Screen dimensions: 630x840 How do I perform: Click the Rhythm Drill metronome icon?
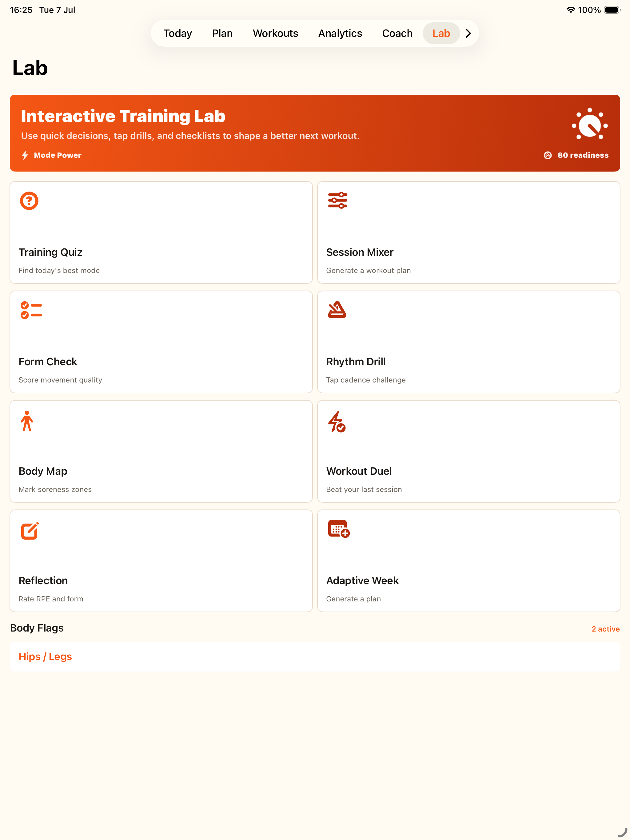point(337,310)
